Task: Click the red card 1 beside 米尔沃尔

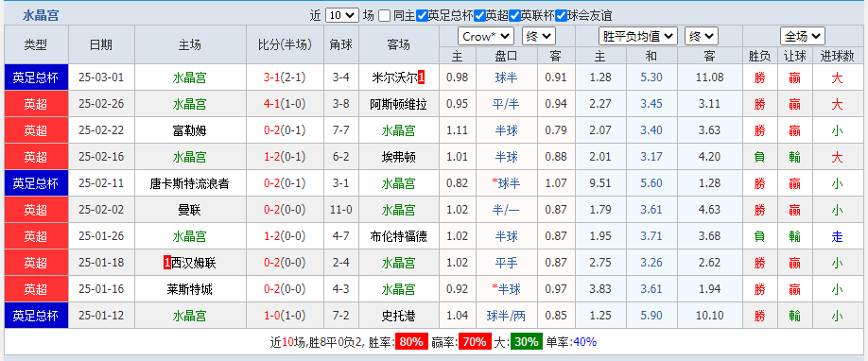Action: coord(422,77)
